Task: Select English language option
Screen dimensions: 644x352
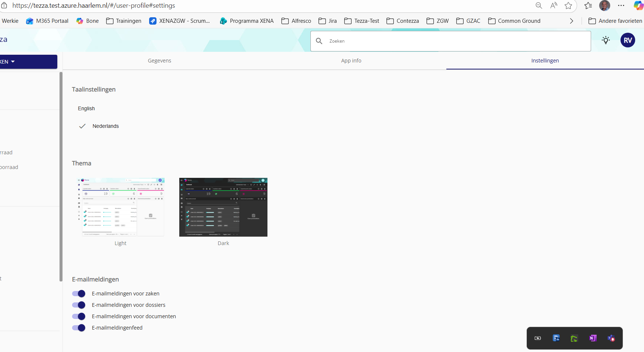Action: pos(86,108)
